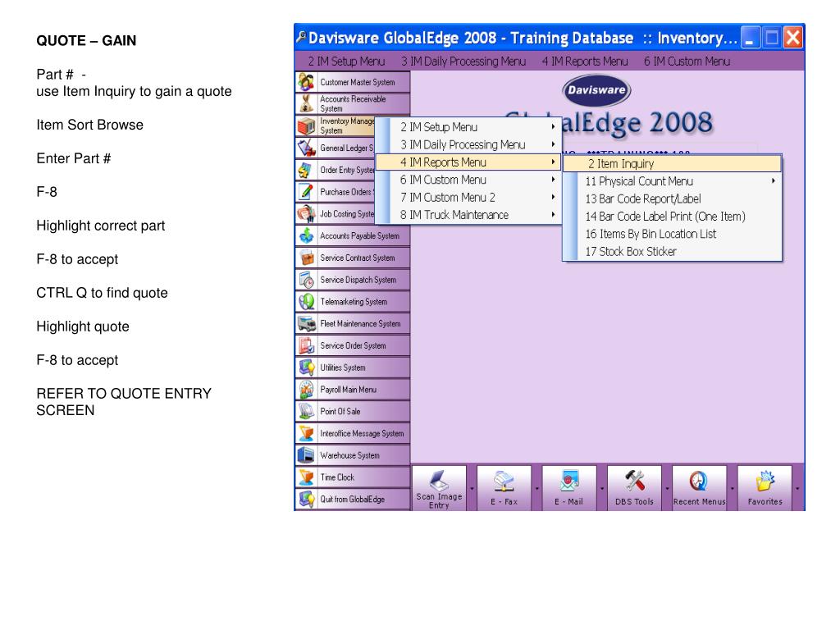Expand the Favorites dropdown arrow

point(797,489)
